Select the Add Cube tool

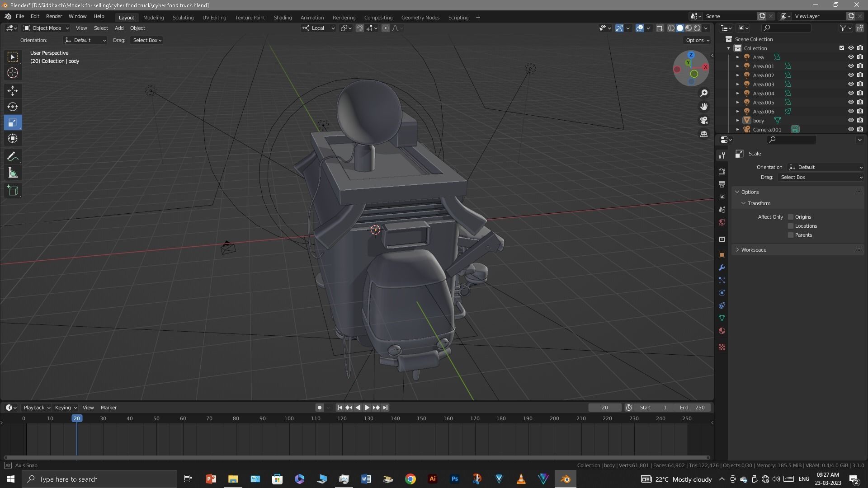point(13,191)
